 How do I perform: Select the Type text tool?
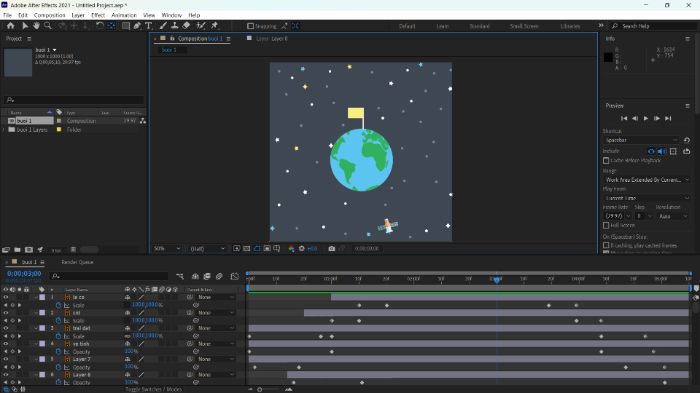pos(148,26)
